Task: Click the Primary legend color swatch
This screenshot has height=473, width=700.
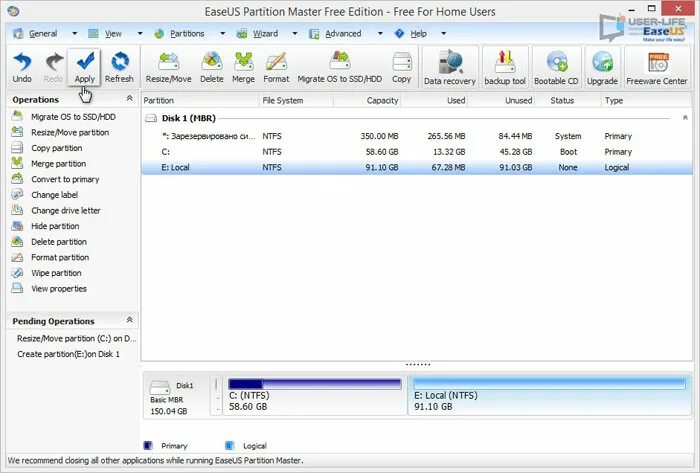Action: (x=148, y=445)
